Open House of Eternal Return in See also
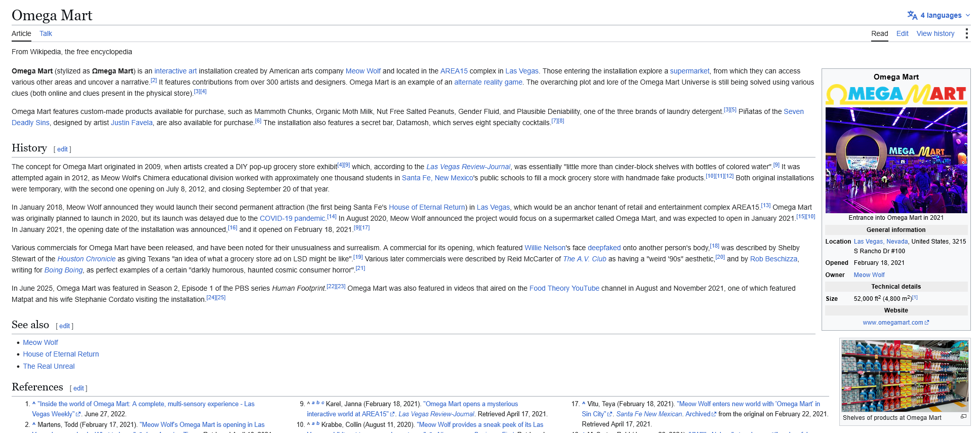The width and height of the screenshot is (980, 433). point(61,354)
